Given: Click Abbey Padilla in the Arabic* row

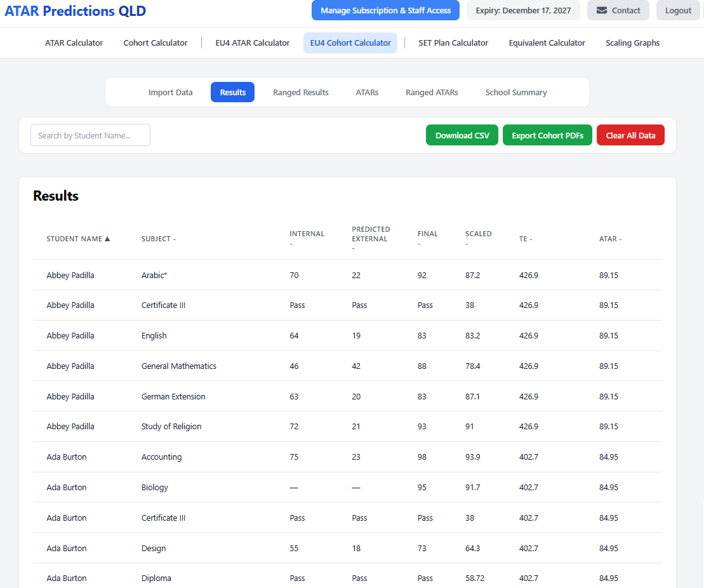Looking at the screenshot, I should coord(70,275).
